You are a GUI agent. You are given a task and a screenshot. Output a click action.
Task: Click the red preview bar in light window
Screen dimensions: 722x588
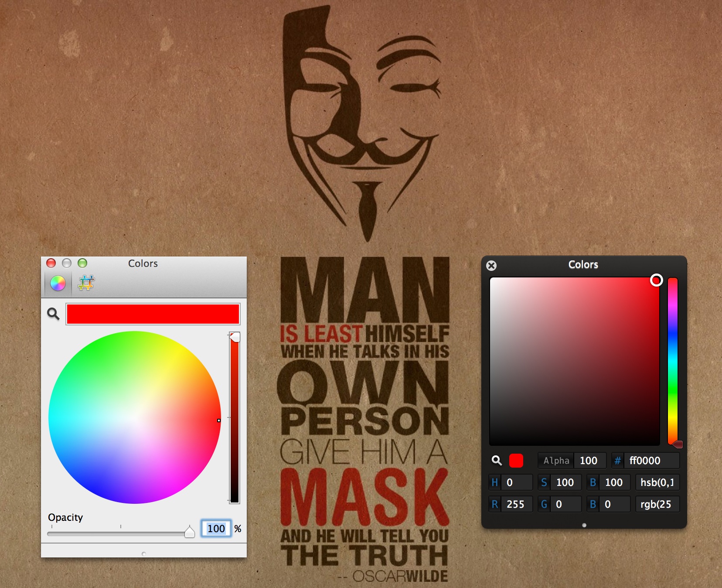[x=153, y=314]
